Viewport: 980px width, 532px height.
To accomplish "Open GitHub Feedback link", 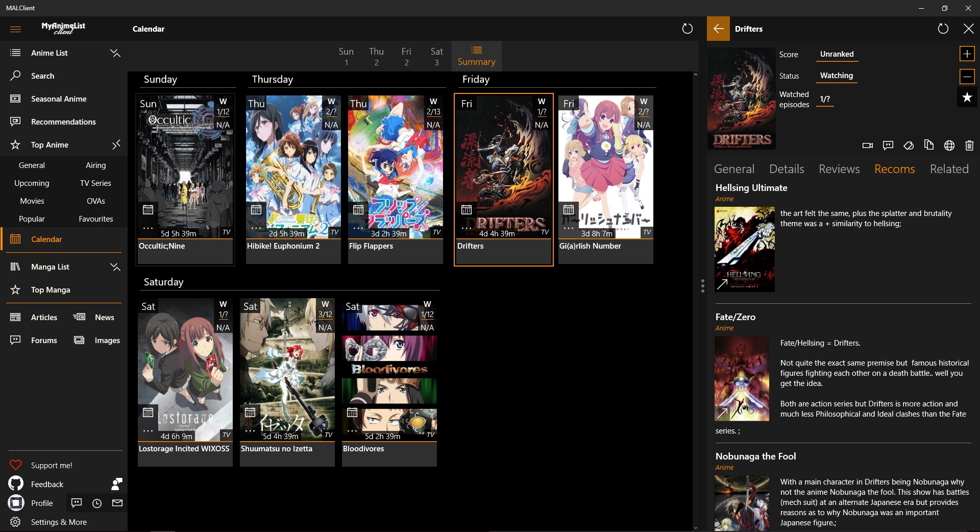I will pyautogui.click(x=36, y=484).
